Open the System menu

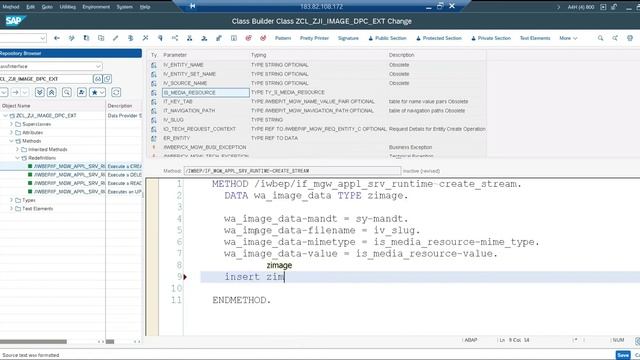point(124,7)
